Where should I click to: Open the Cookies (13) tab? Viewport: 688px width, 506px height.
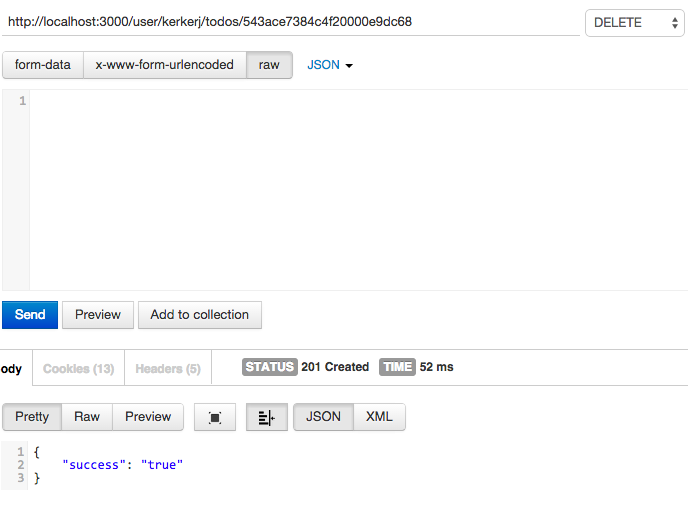(78, 368)
